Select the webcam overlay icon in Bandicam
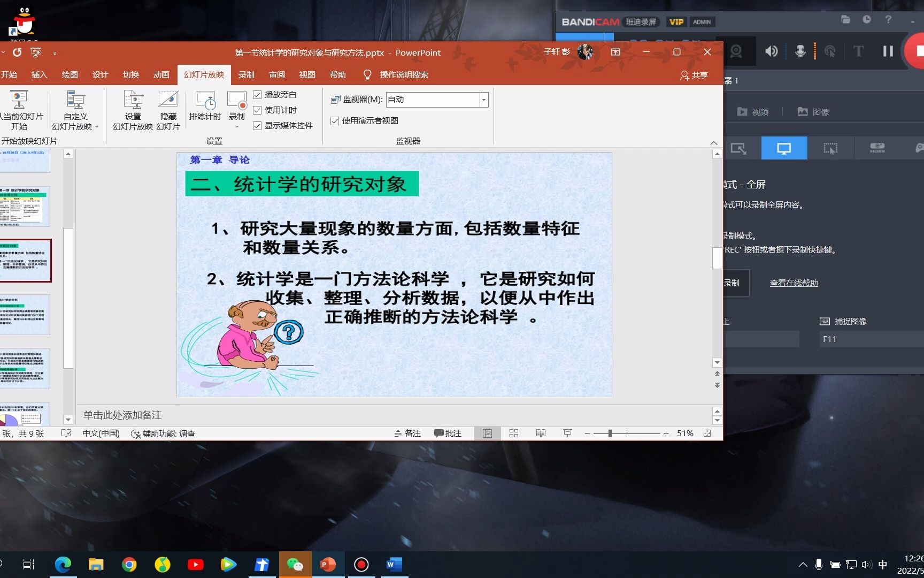This screenshot has height=578, width=924. [x=736, y=51]
